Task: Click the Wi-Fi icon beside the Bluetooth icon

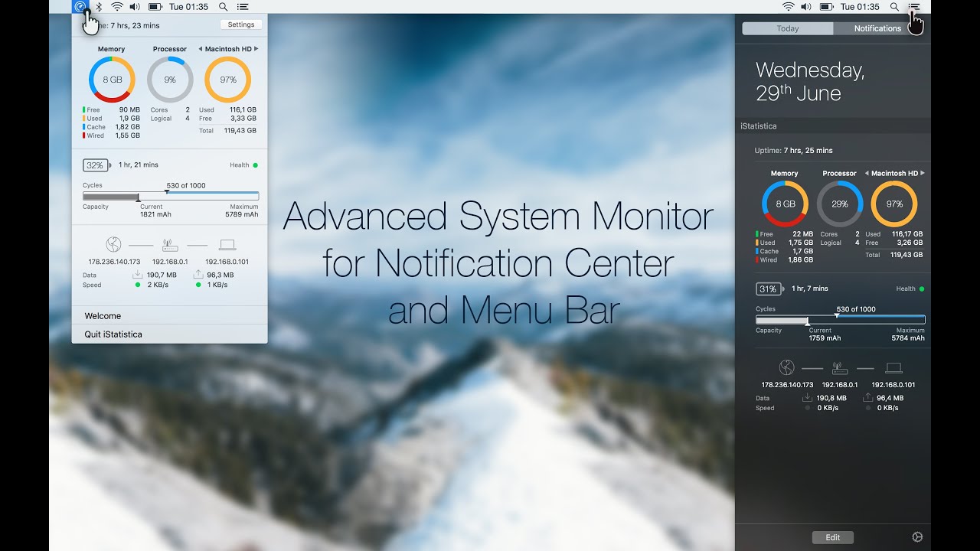Action: click(116, 7)
